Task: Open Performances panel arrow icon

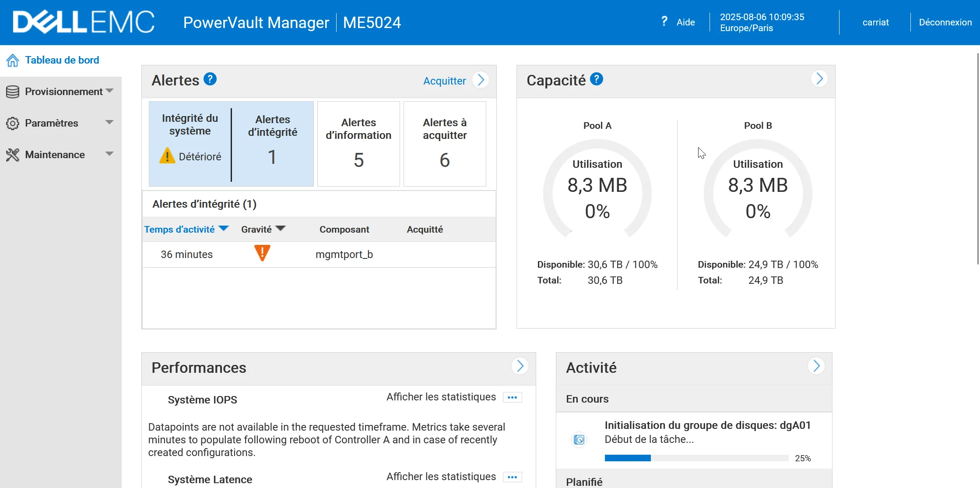Action: click(x=520, y=366)
